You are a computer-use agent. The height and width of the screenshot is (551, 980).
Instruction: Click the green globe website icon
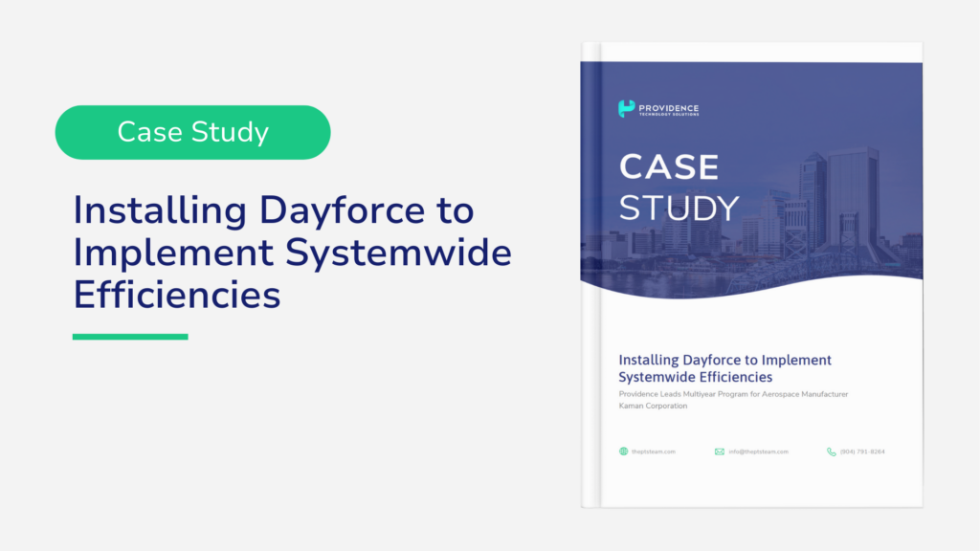click(623, 452)
